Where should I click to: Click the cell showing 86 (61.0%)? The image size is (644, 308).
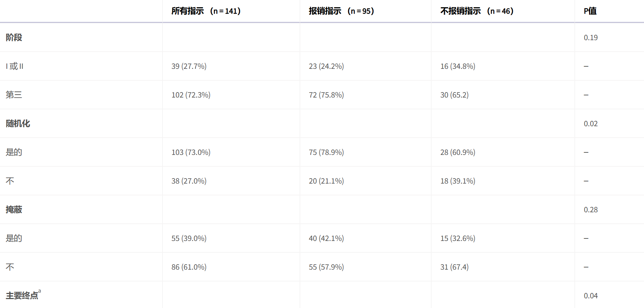[x=189, y=267]
